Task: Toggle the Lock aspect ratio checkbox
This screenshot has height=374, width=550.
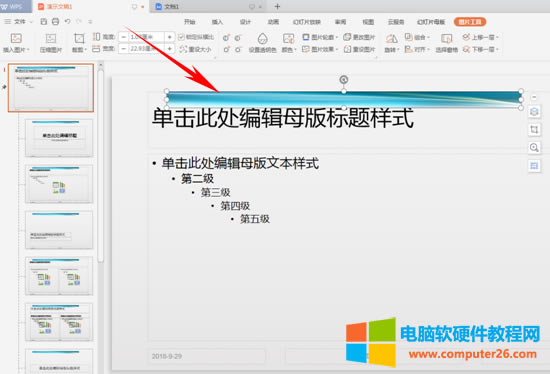Action: click(x=181, y=37)
